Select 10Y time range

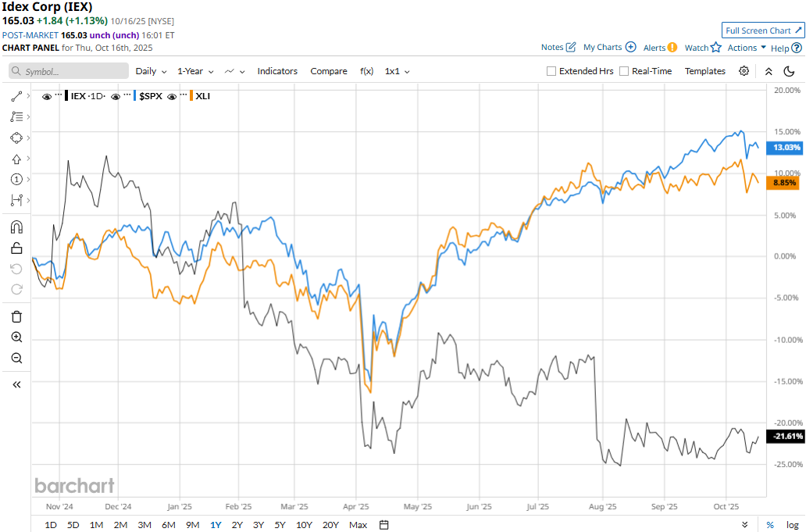click(304, 525)
